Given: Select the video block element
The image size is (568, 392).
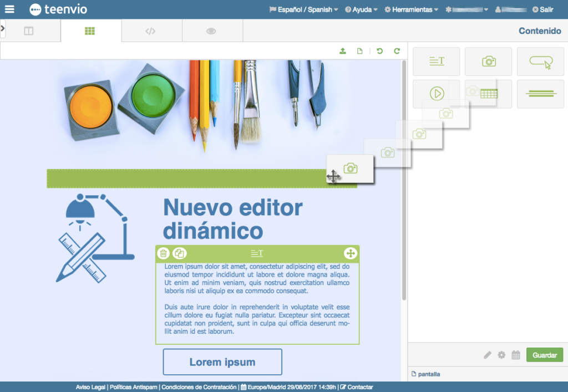Looking at the screenshot, I should [437, 94].
